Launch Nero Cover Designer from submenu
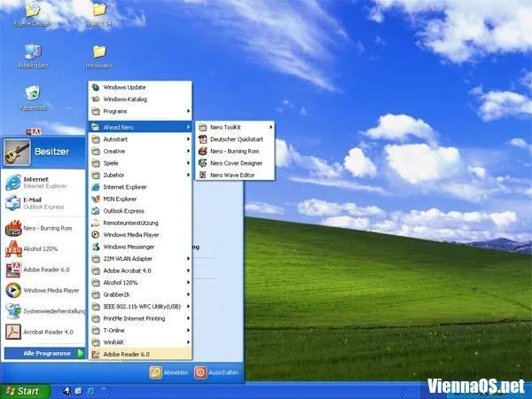The height and width of the screenshot is (399, 532). (235, 163)
